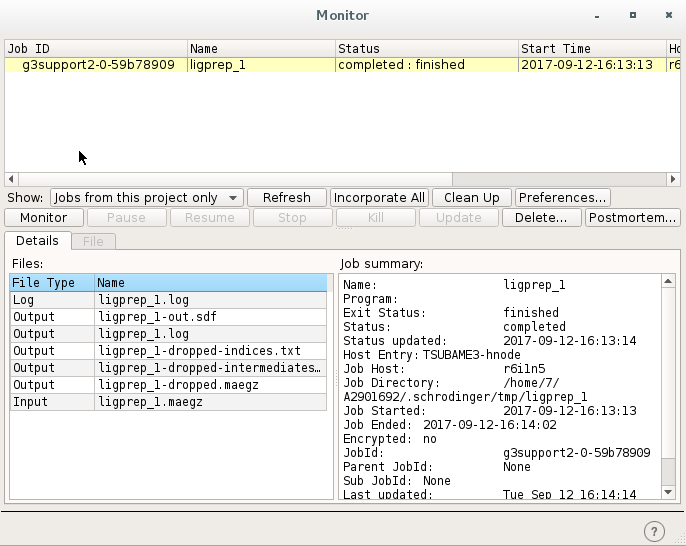Open Preferences dialog button
Image resolution: width=686 pixels, height=546 pixels.
pyautogui.click(x=562, y=198)
